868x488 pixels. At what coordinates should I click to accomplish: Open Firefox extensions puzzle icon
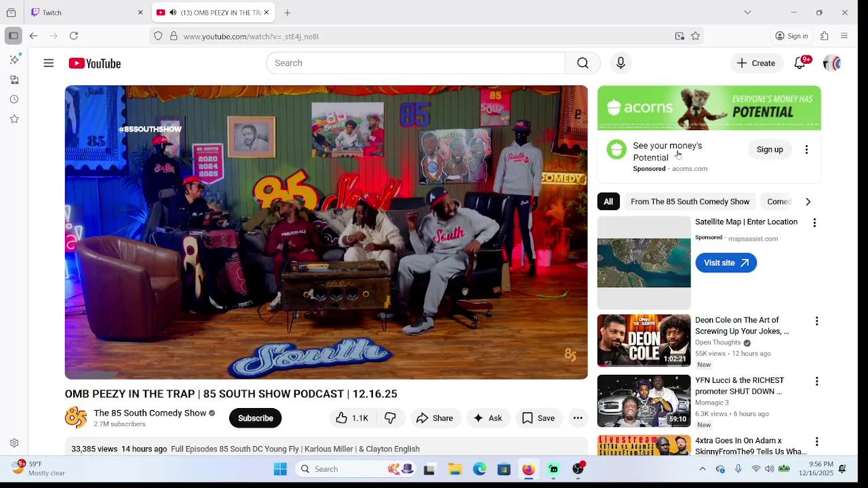(x=825, y=36)
